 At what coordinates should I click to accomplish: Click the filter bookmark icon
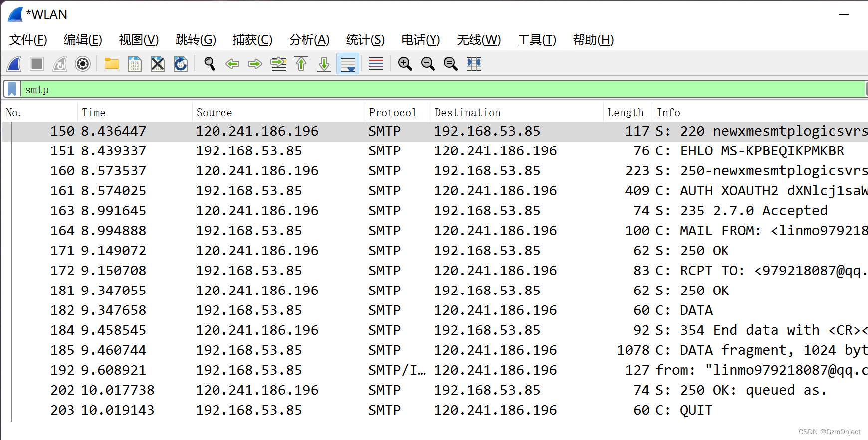[12, 89]
